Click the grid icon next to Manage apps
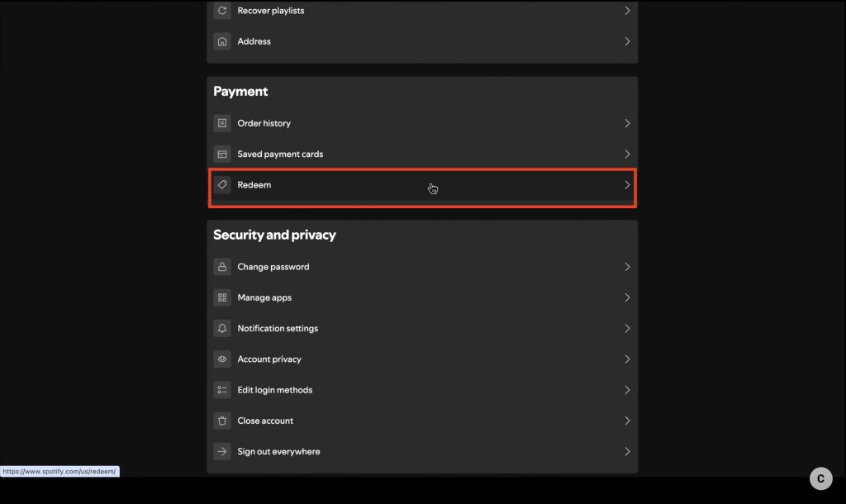 tap(221, 297)
